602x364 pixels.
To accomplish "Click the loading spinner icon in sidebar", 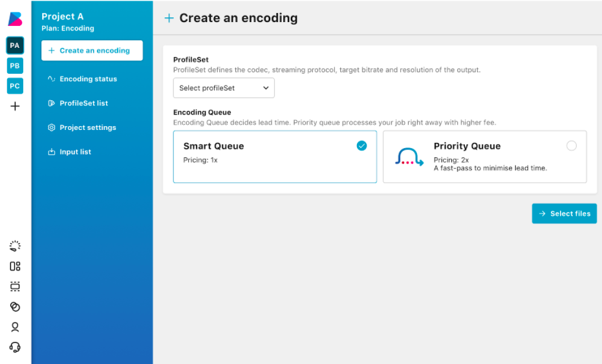I will click(15, 246).
